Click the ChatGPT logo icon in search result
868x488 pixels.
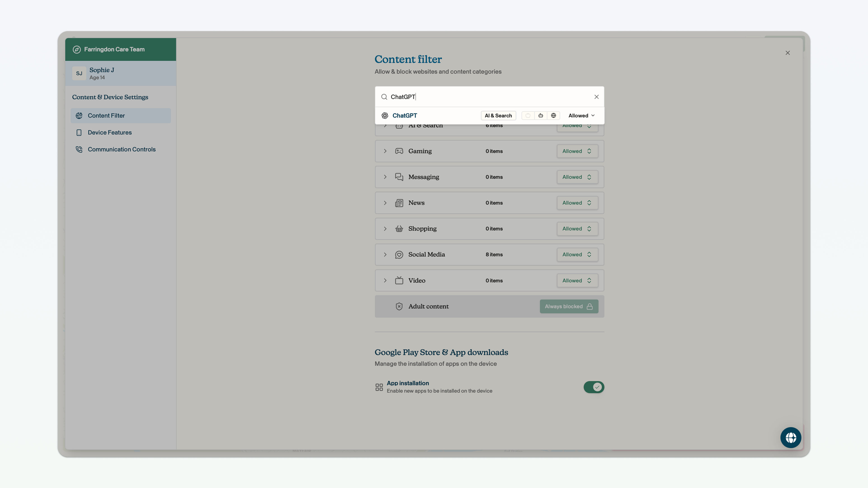point(385,115)
